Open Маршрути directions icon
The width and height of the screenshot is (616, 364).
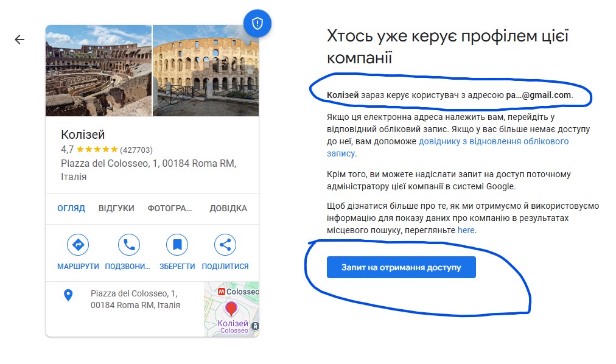(x=78, y=245)
